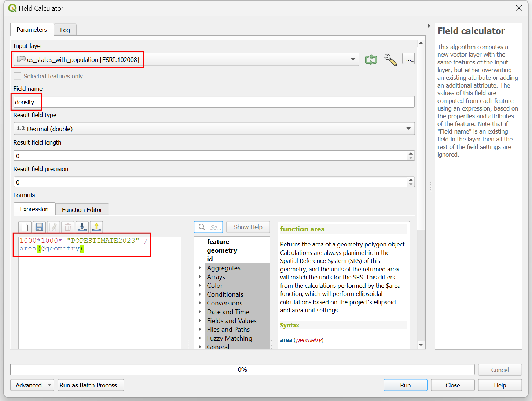Image resolution: width=532 pixels, height=401 pixels.
Task: Open the Input layer dropdown
Action: [353, 59]
